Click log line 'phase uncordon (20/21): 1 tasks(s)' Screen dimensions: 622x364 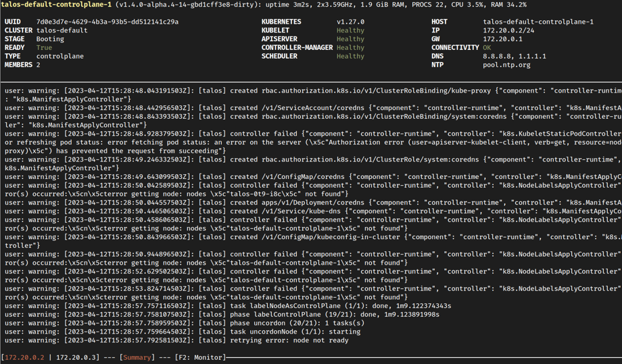point(185,323)
